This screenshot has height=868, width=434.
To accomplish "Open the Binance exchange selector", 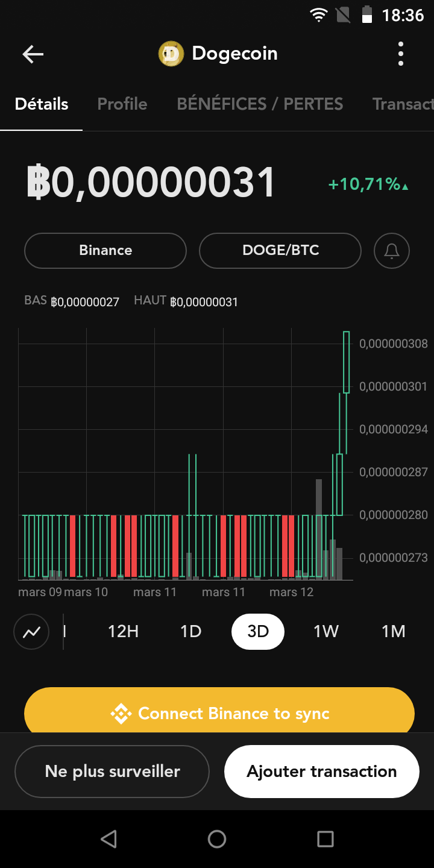I will click(105, 251).
